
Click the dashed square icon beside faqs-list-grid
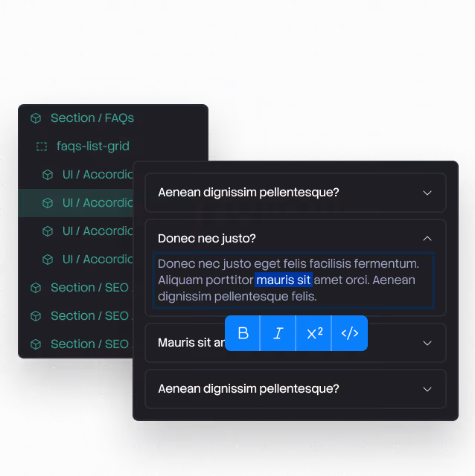pyautogui.click(x=42, y=147)
